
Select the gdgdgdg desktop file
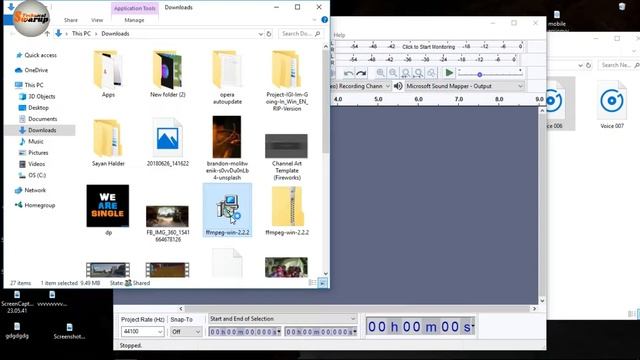click(x=17, y=331)
